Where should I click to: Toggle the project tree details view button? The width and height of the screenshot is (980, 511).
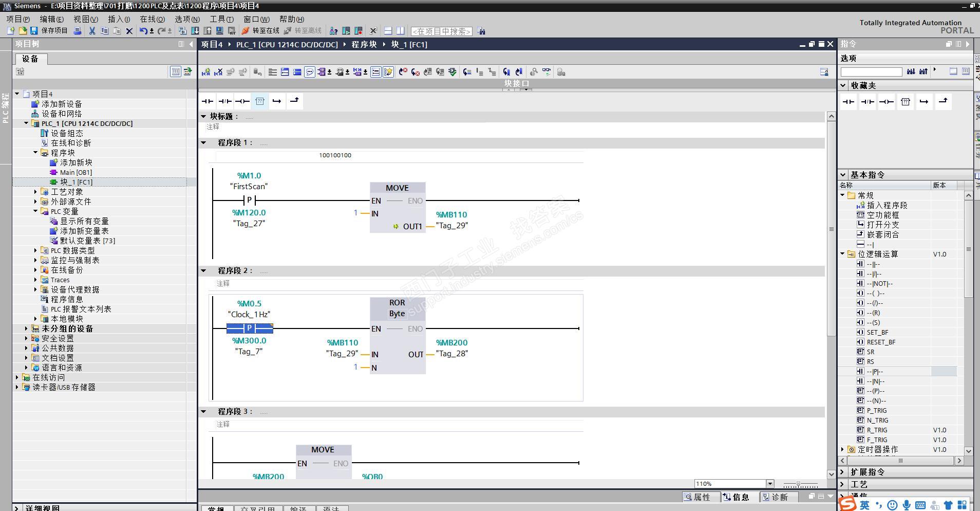176,71
